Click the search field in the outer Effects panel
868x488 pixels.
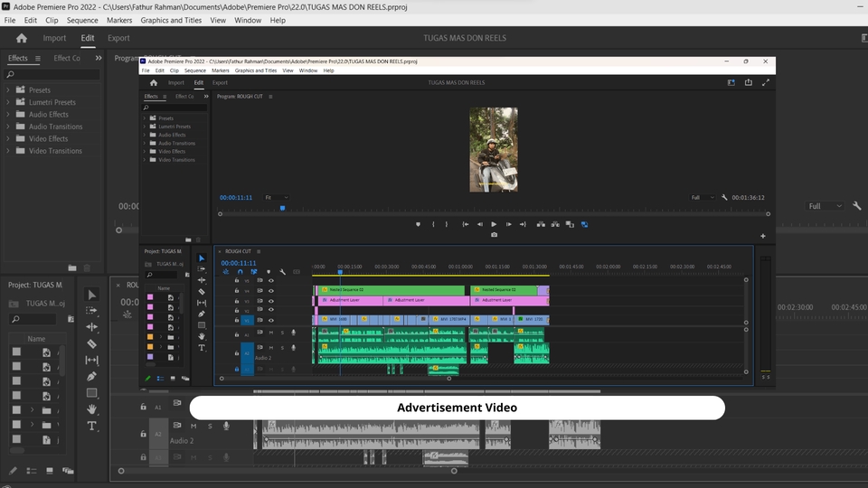pyautogui.click(x=54, y=74)
